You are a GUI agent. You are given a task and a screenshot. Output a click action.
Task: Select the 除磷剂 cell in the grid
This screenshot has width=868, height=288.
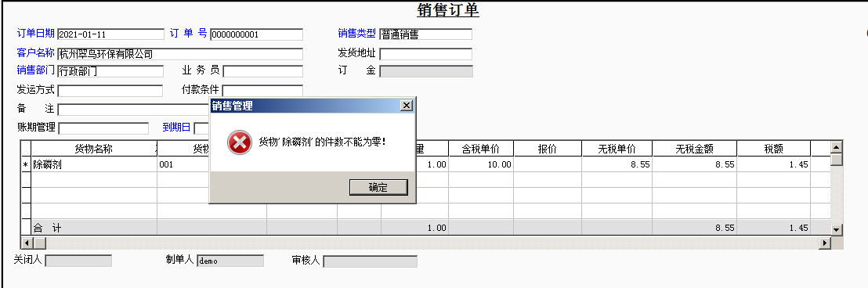(93, 164)
